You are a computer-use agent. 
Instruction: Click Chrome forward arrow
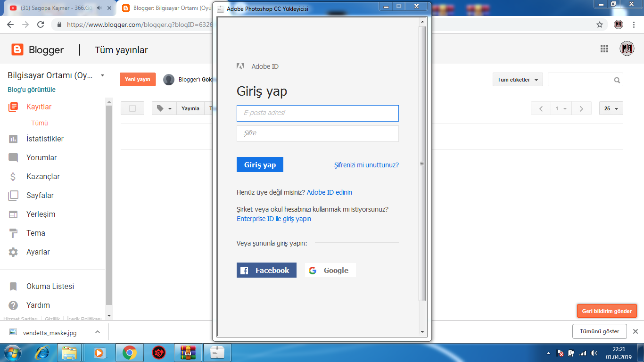(25, 25)
